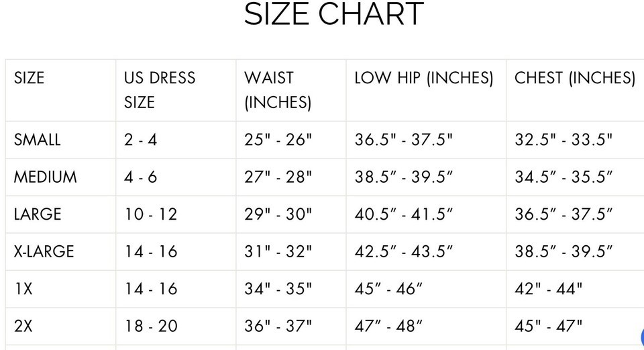Click the 38.5" - 39.5" low hip cell

[x=404, y=177]
